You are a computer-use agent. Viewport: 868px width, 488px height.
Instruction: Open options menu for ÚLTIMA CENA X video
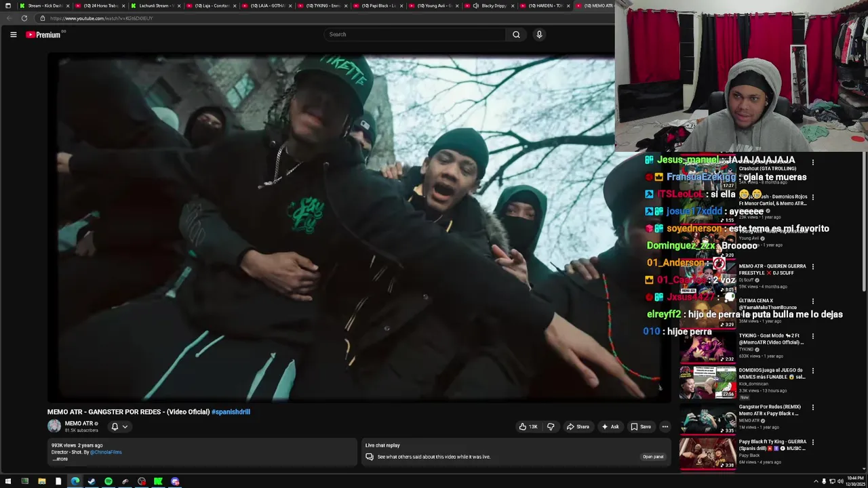point(812,301)
